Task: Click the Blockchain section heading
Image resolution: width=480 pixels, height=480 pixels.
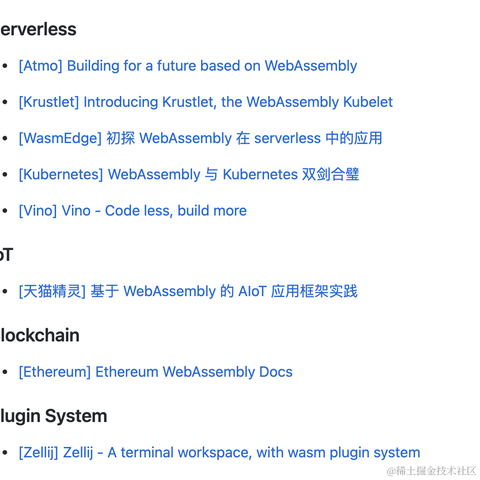Action: pos(40,335)
